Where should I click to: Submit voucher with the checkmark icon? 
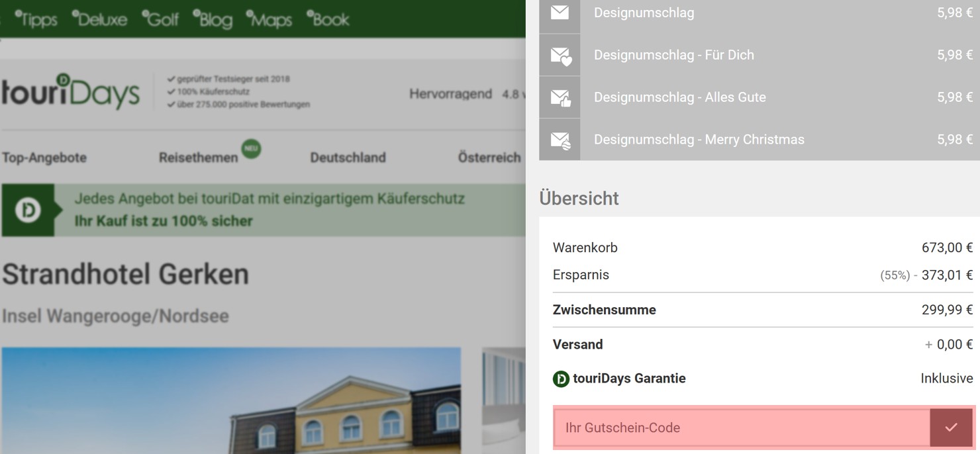click(952, 427)
